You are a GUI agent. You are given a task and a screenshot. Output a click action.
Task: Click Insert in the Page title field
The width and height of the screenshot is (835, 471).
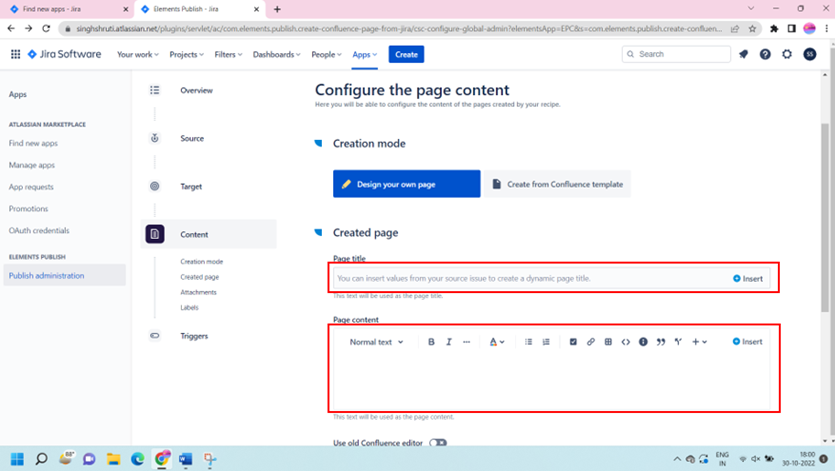point(748,279)
